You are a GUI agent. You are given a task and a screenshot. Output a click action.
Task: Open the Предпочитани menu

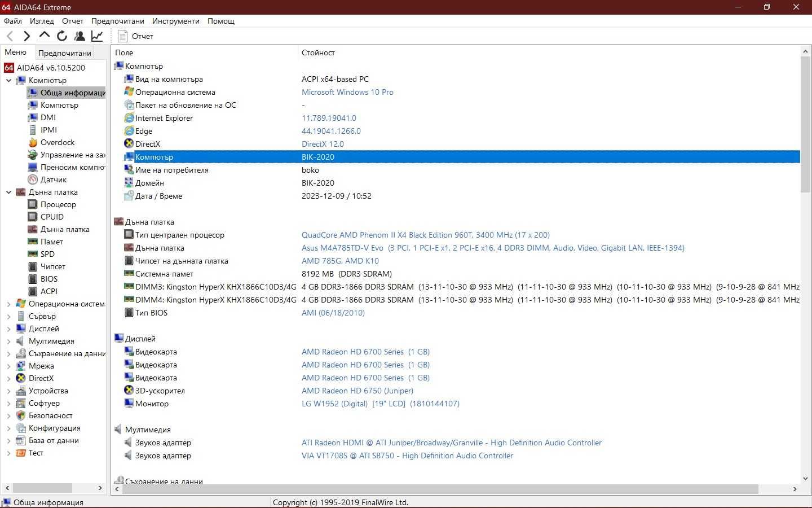pos(118,21)
